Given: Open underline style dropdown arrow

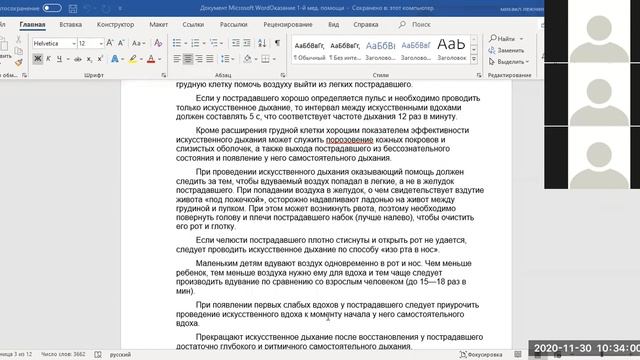Looking at the screenshot, I should click(68, 59).
